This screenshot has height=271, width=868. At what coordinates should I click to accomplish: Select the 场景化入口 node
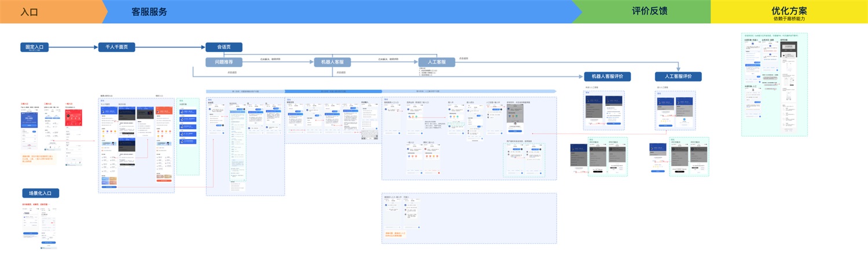pyautogui.click(x=40, y=193)
